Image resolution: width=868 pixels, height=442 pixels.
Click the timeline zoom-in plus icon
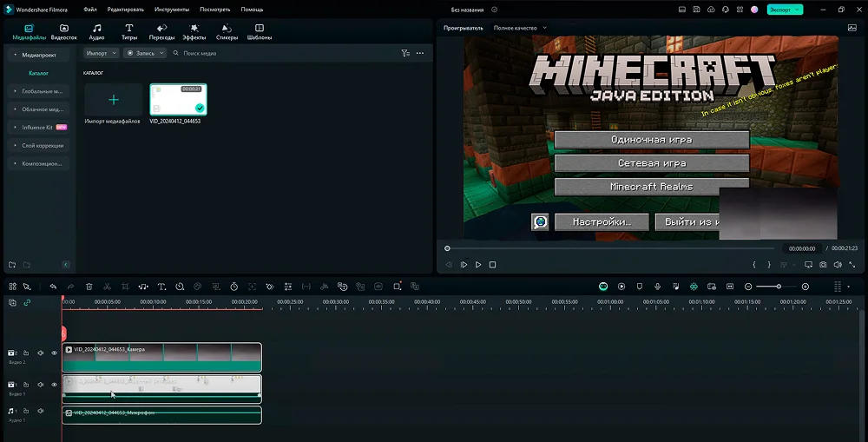pyautogui.click(x=806, y=286)
